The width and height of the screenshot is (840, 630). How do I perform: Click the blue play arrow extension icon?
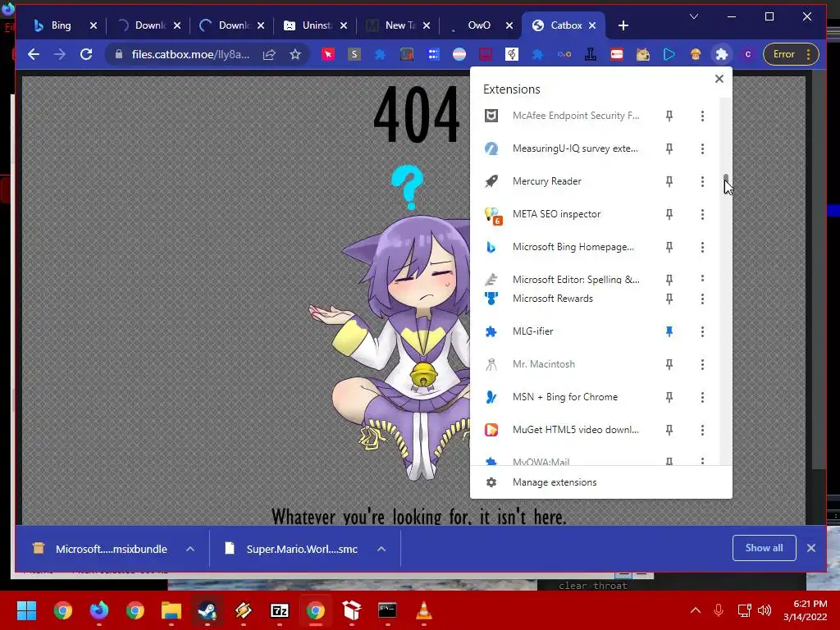[669, 54]
